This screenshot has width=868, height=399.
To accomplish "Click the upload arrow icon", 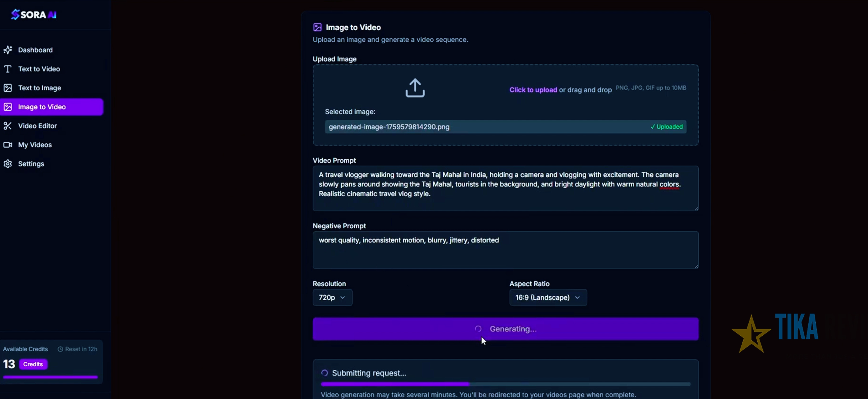I will click(x=415, y=87).
